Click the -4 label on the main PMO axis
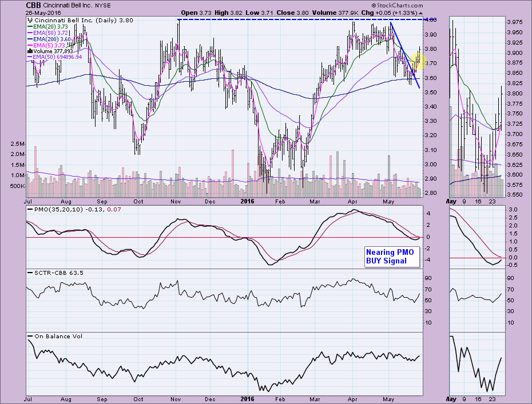 pos(428,260)
